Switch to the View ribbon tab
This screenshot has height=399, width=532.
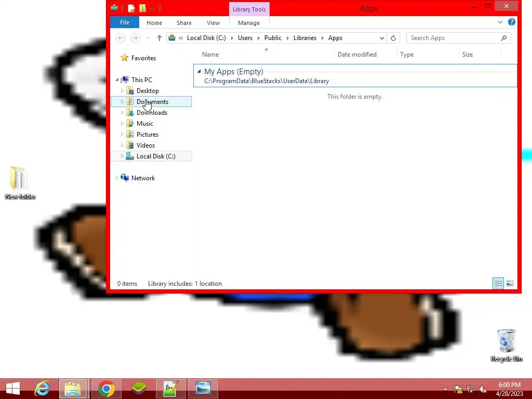(213, 23)
